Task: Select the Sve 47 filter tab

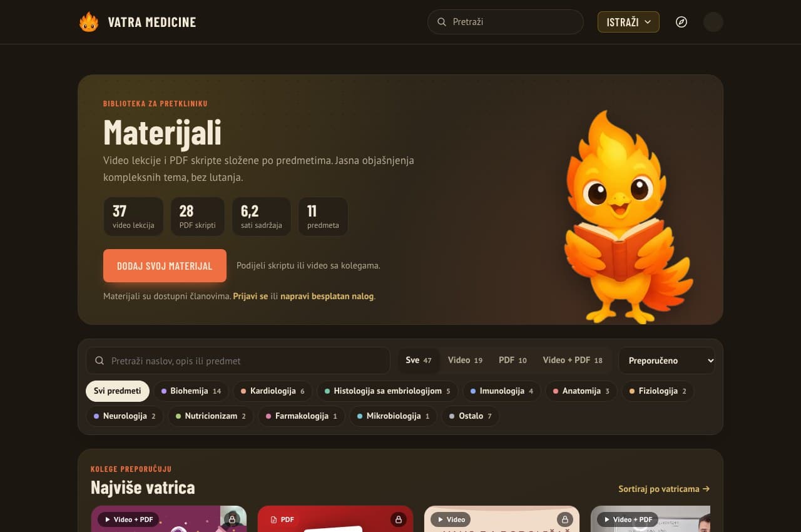Action: tap(419, 361)
